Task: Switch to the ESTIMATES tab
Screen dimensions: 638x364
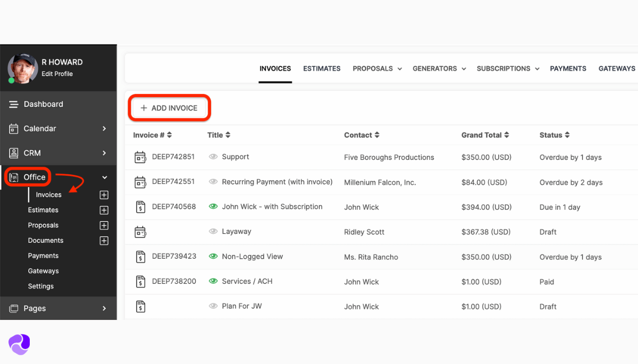Action: [322, 69]
